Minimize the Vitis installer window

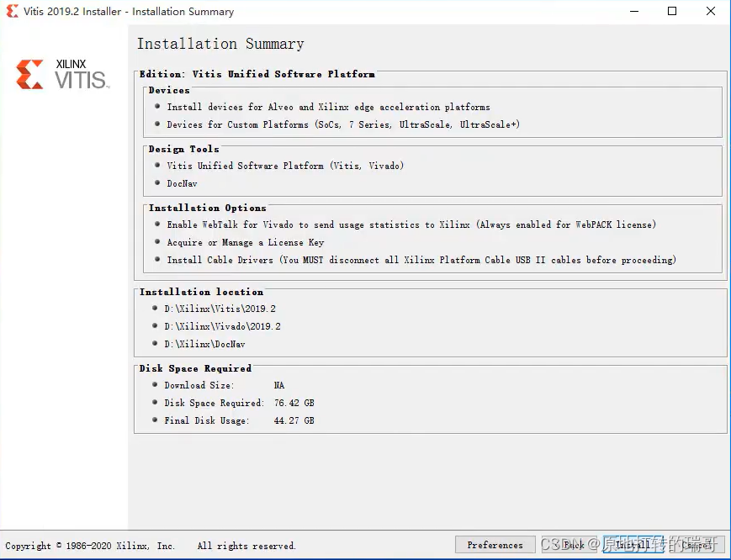tap(634, 11)
